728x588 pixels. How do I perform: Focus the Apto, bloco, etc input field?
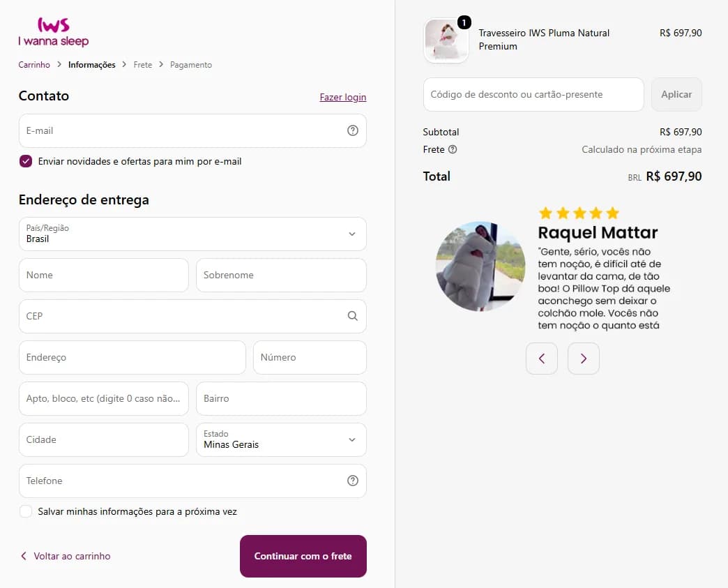click(x=104, y=398)
